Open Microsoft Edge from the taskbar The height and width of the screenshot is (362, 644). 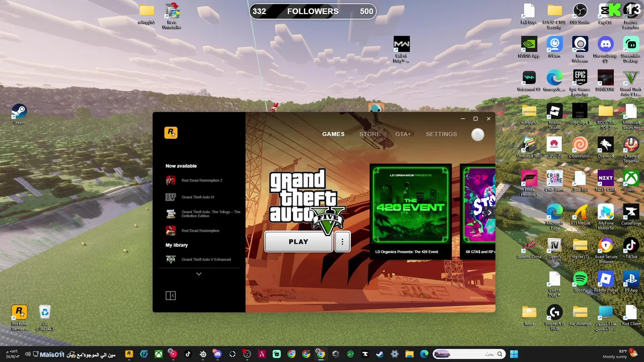(x=424, y=354)
